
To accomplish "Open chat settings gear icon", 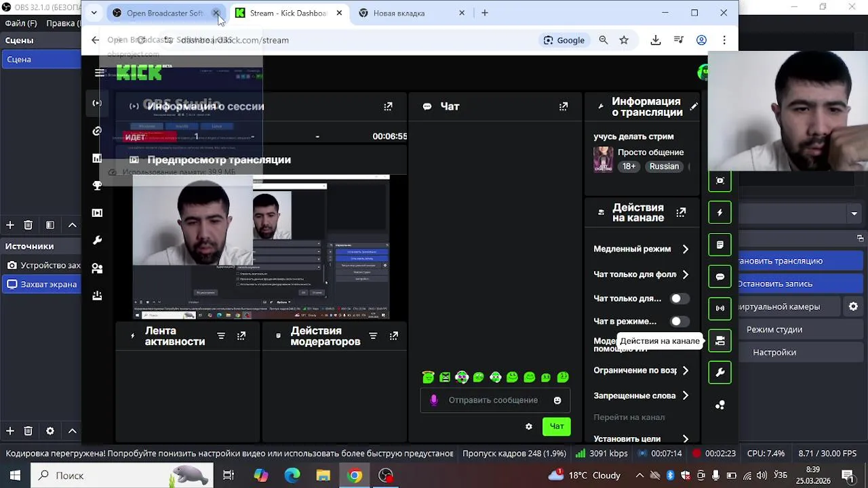I will point(529,426).
